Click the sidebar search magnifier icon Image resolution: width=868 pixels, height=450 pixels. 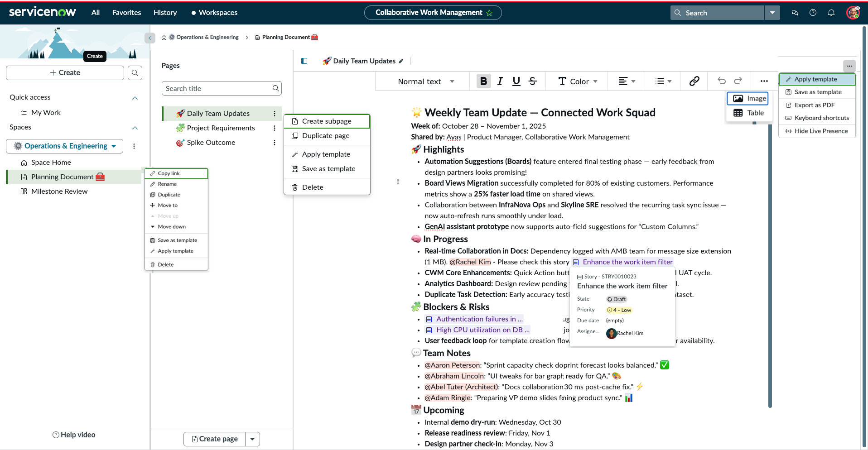coord(135,73)
